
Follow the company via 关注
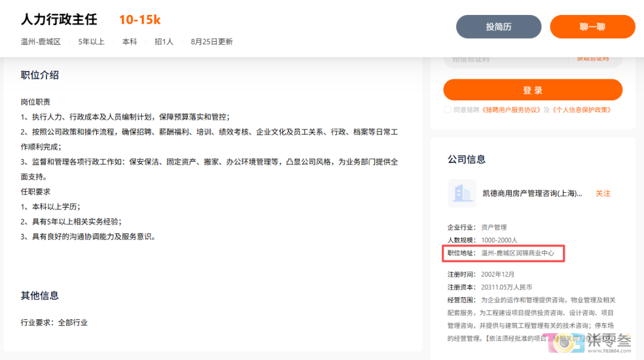point(603,193)
